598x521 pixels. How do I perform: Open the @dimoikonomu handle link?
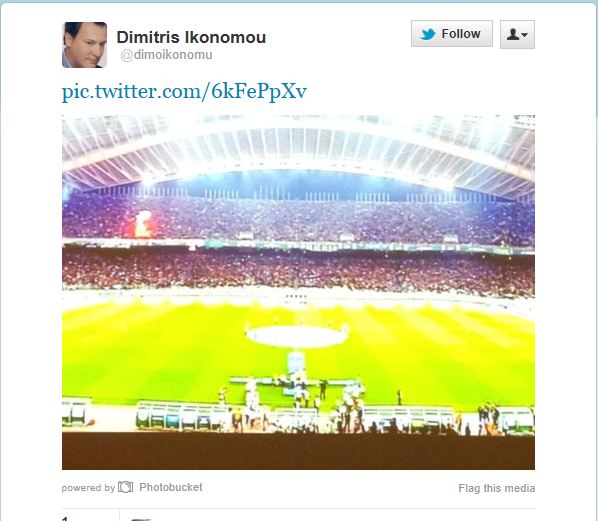(x=166, y=55)
